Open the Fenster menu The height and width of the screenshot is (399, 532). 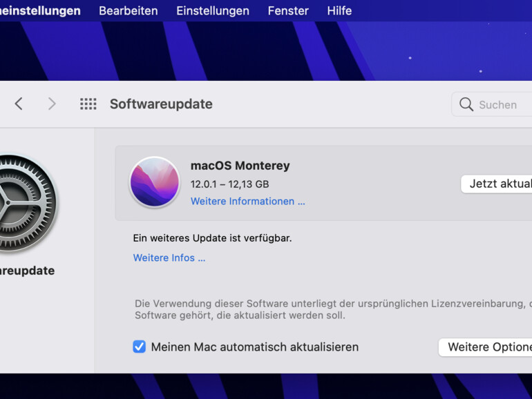[288, 10]
